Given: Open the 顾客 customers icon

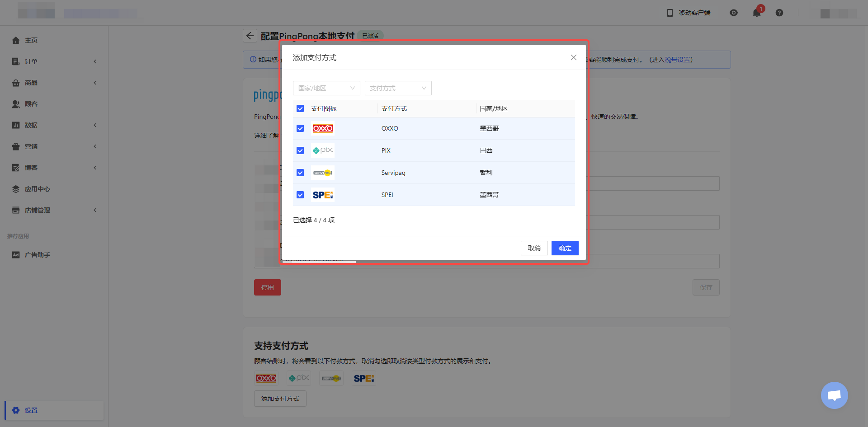Looking at the screenshot, I should [x=16, y=104].
